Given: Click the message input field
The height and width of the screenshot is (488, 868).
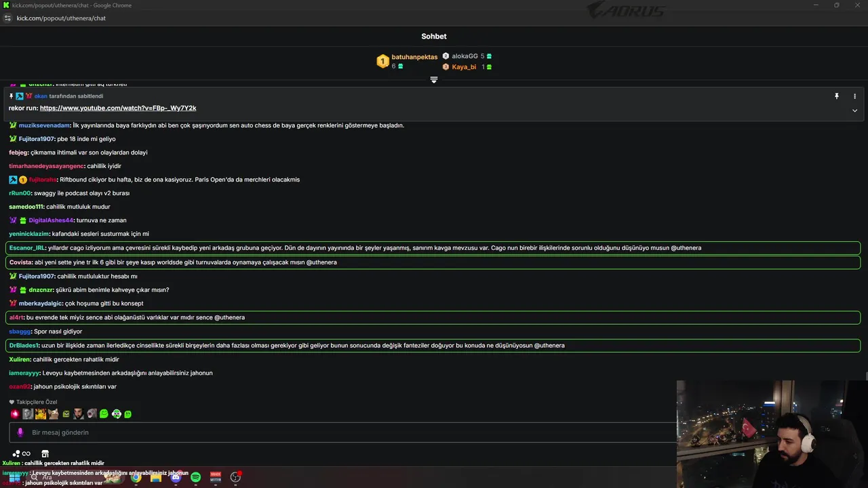Looking at the screenshot, I should (x=342, y=432).
